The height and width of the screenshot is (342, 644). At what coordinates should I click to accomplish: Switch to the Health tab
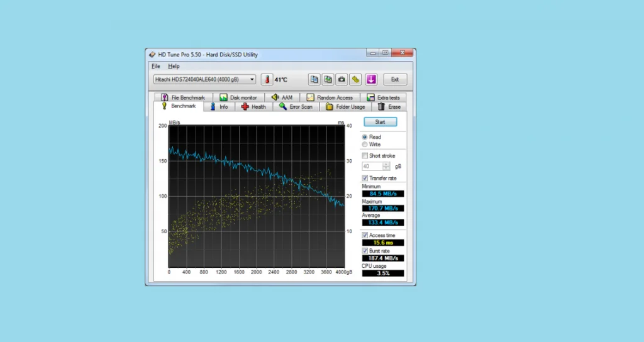[x=254, y=107]
